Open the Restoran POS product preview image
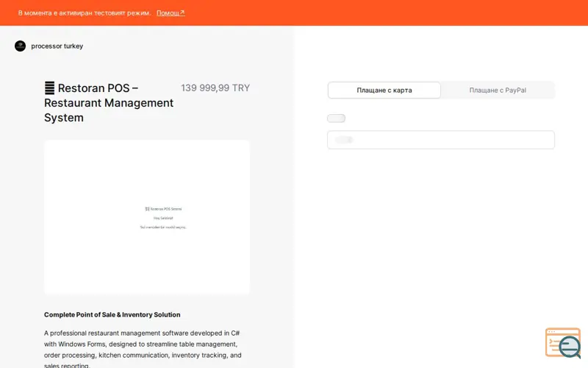Screen dimensions: 588x368 (146, 217)
